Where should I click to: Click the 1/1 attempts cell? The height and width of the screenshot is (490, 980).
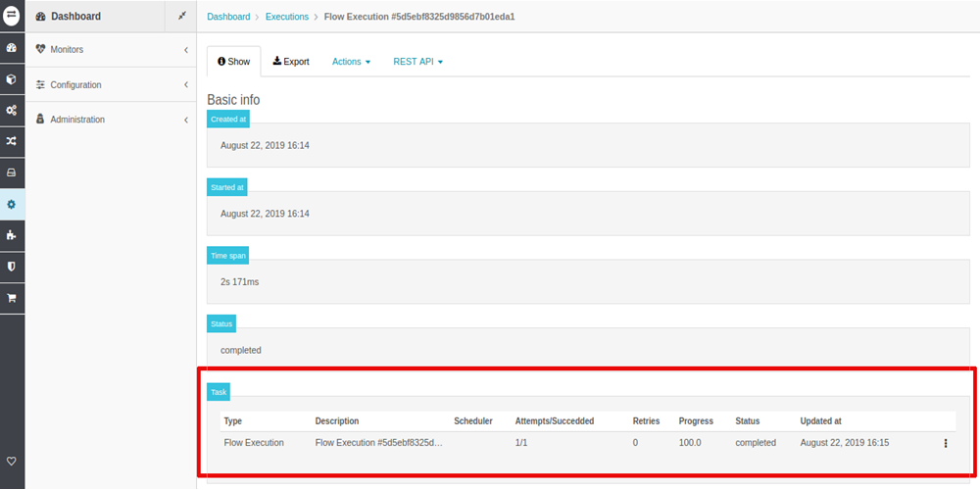pyautogui.click(x=520, y=443)
